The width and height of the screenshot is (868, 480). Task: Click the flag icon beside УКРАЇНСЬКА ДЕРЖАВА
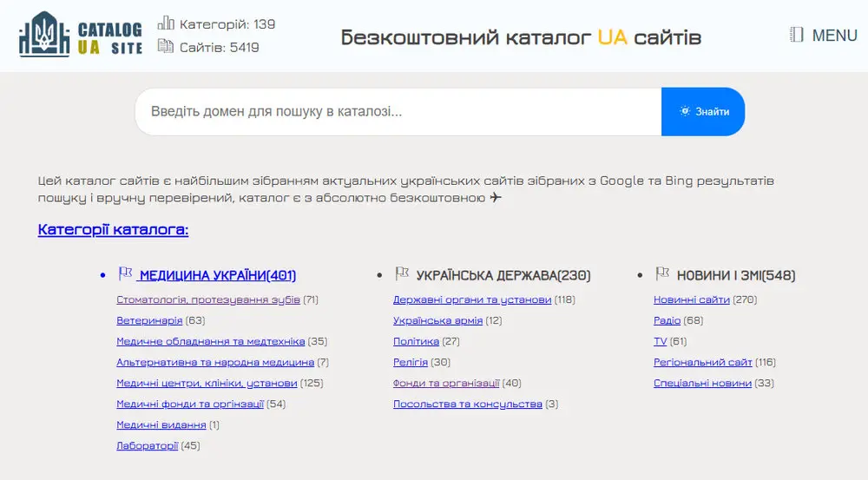402,273
